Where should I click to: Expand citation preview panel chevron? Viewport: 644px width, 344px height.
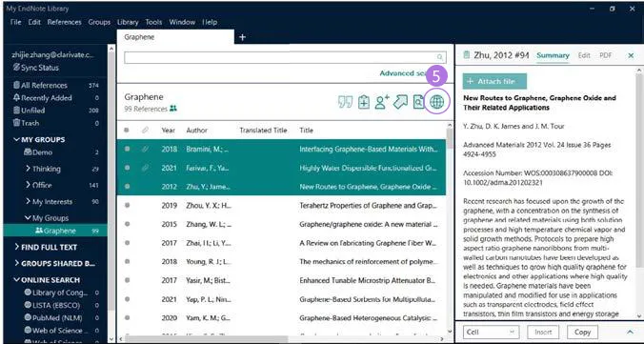(630, 332)
